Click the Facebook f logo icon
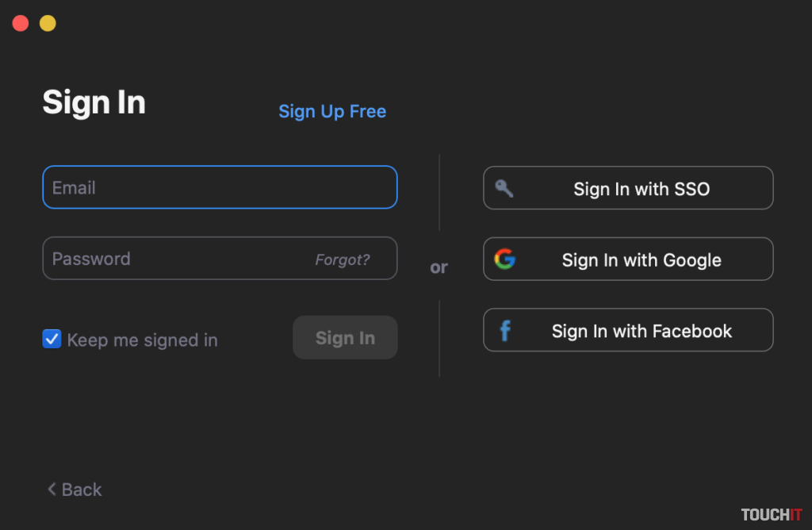812x530 pixels. [504, 330]
